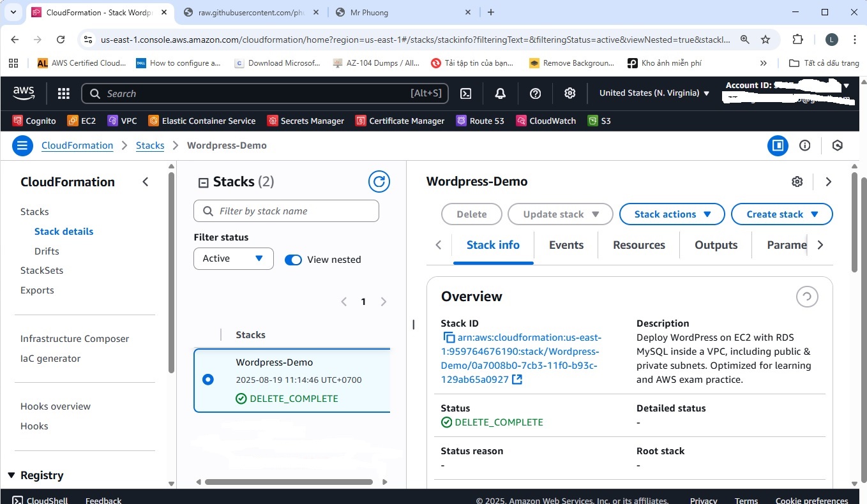
Task: Open the Create stack dropdown
Action: tap(781, 214)
